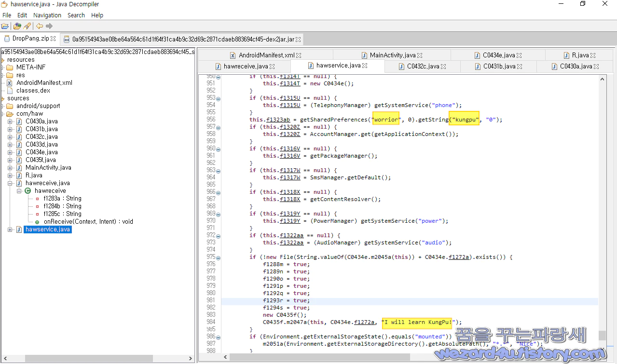Collapse the hawreceive class node

(x=19, y=191)
